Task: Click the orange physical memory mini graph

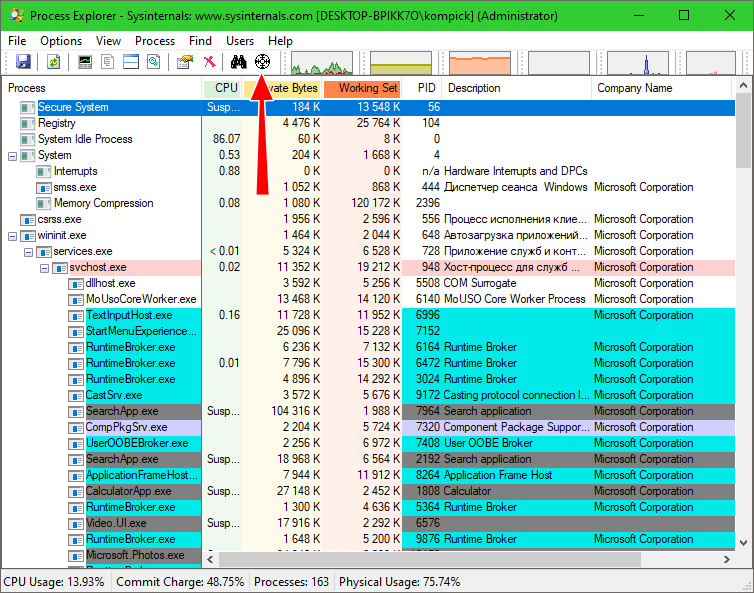Action: (x=479, y=63)
